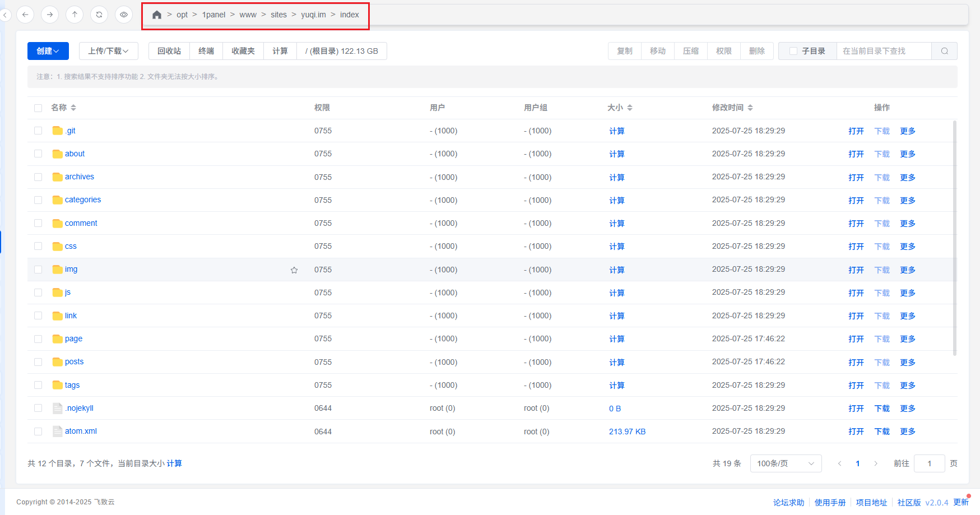Expand the 创建 create dropdown
980x515 pixels.
click(48, 51)
